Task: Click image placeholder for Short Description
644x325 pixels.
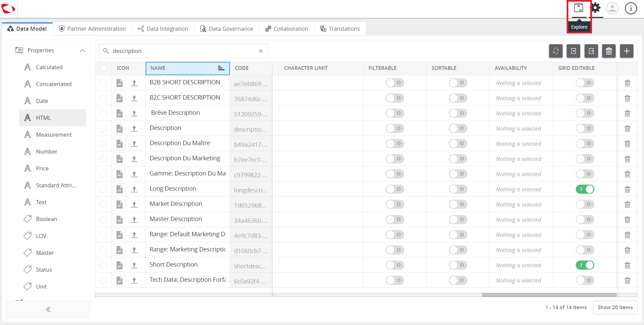Action: [x=119, y=265]
